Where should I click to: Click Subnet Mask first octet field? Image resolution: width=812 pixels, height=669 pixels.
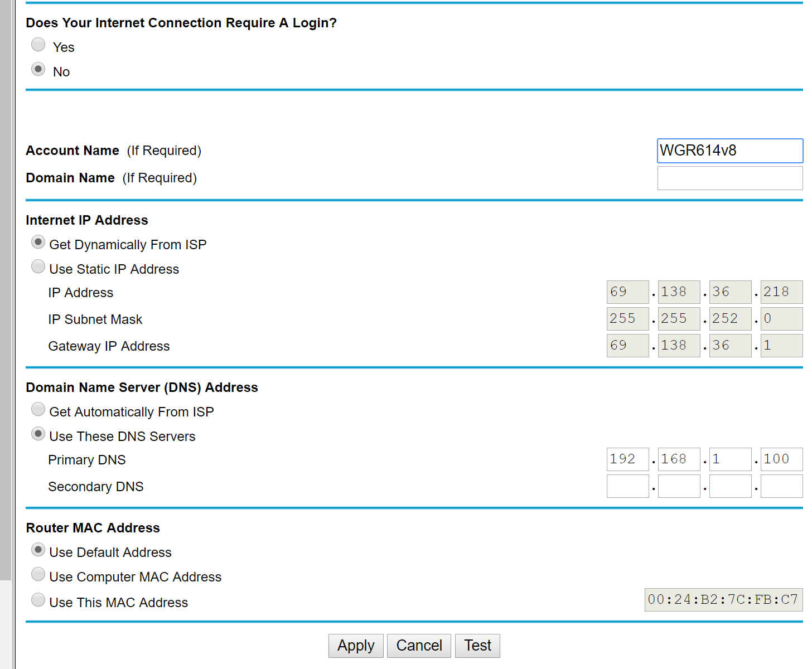tap(628, 319)
